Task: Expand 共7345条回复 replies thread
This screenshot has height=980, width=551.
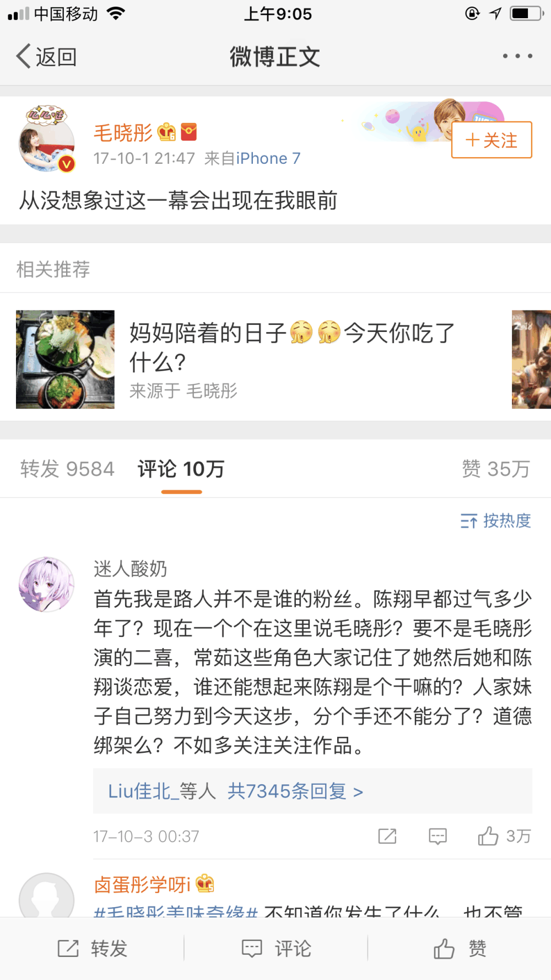Action: click(295, 791)
